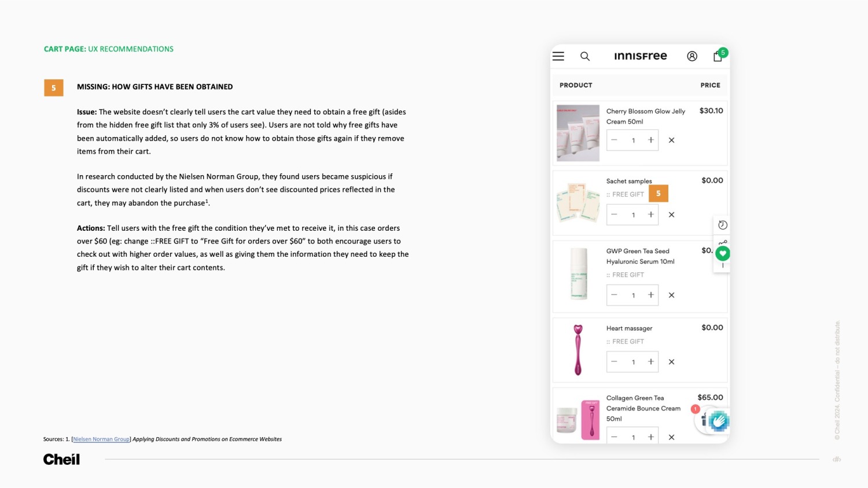The width and height of the screenshot is (868, 488).
Task: Click the Collagen Green Tea Ceramide Bounce Cream title
Action: (x=643, y=408)
